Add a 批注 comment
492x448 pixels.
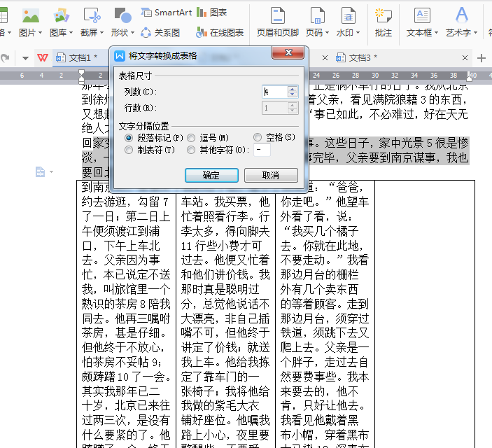(383, 15)
